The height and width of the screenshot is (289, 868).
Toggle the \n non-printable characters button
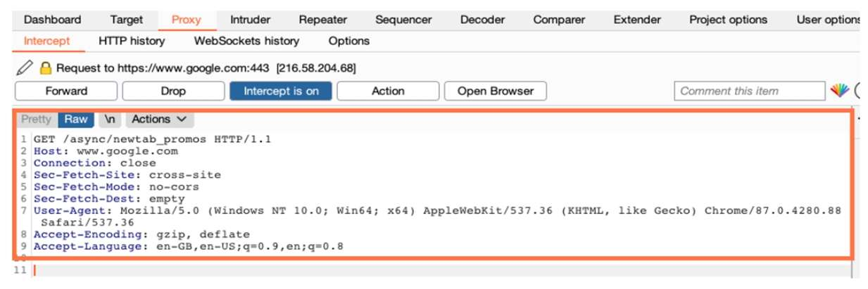[111, 120]
